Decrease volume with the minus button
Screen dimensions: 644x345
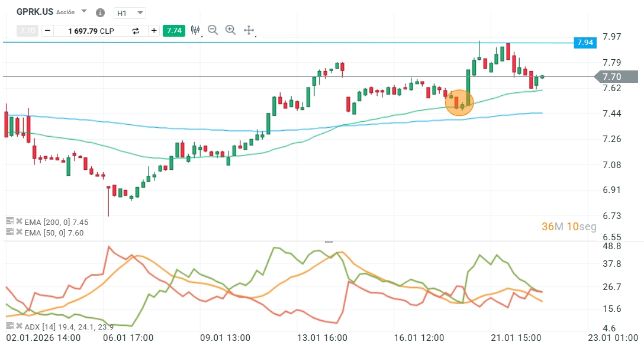(47, 31)
